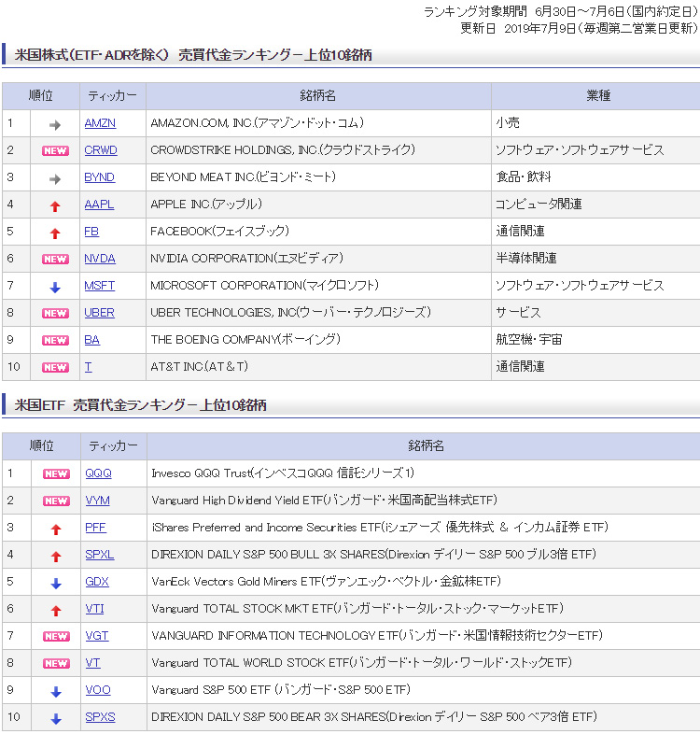
Task: Open the QQQ ETF ticker link
Action: click(98, 473)
